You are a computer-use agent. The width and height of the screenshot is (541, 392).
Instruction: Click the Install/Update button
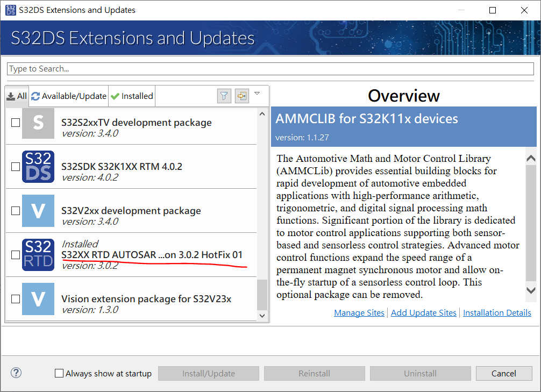[209, 373]
